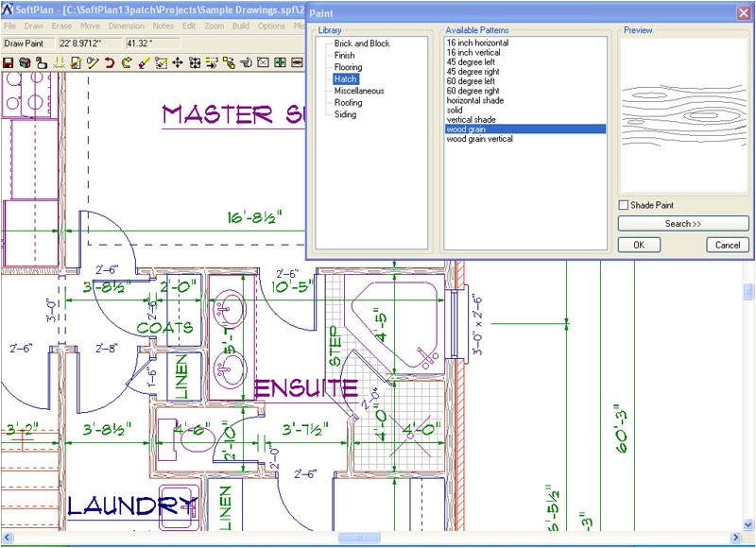Select Brick and Block library category
The width and height of the screenshot is (756, 548).
[x=362, y=43]
